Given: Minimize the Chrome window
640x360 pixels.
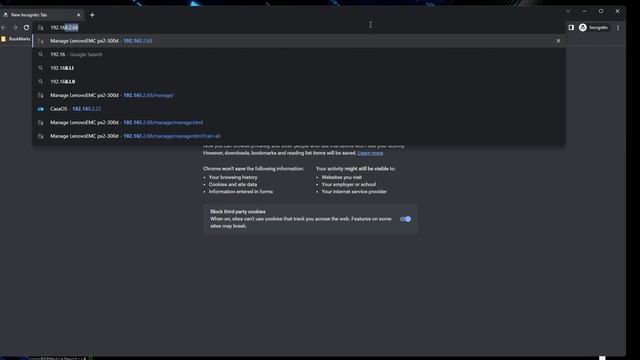Looking at the screenshot, I should pyautogui.click(x=584, y=11).
